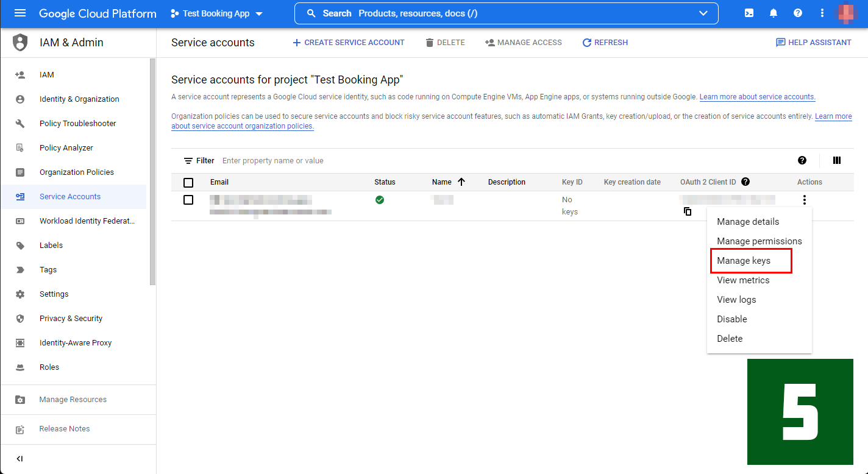This screenshot has height=474, width=868.
Task: Click the Policy Troubleshooter wrench icon
Action: tap(20, 124)
